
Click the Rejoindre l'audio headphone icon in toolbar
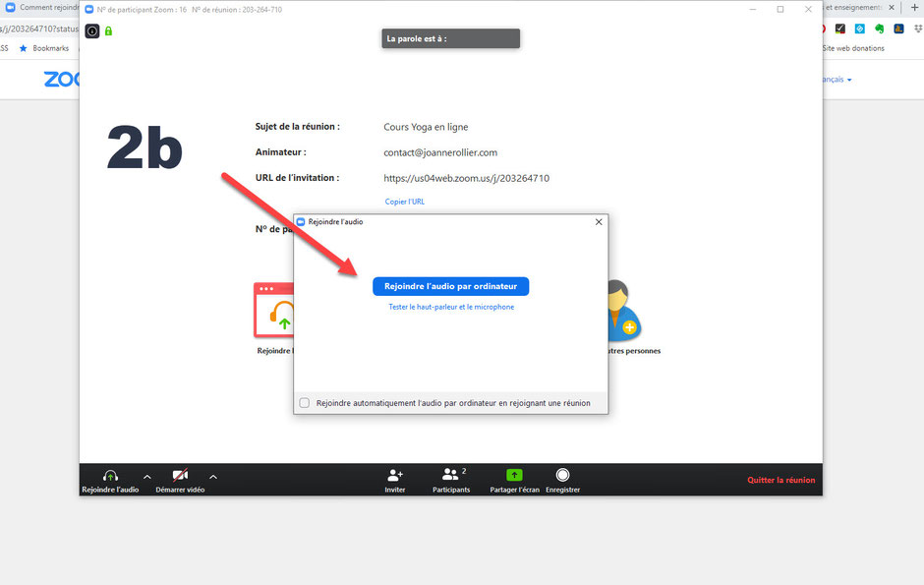coord(110,476)
